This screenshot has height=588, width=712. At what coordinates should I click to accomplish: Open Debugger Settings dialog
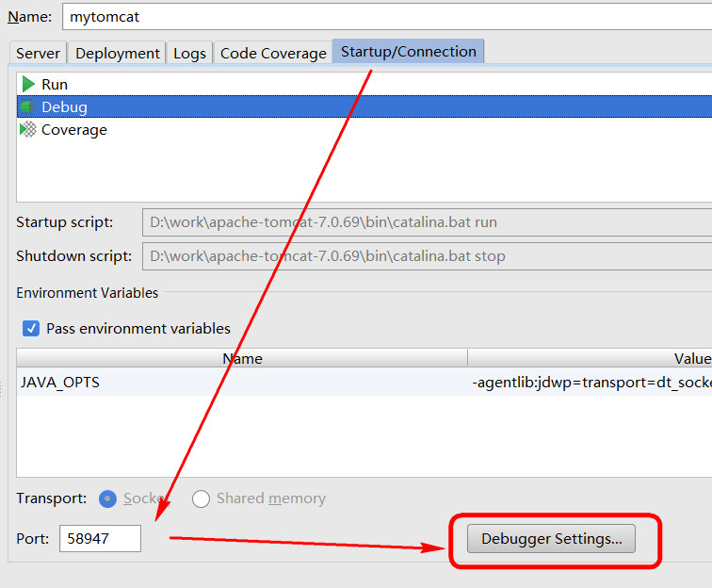tap(551, 538)
